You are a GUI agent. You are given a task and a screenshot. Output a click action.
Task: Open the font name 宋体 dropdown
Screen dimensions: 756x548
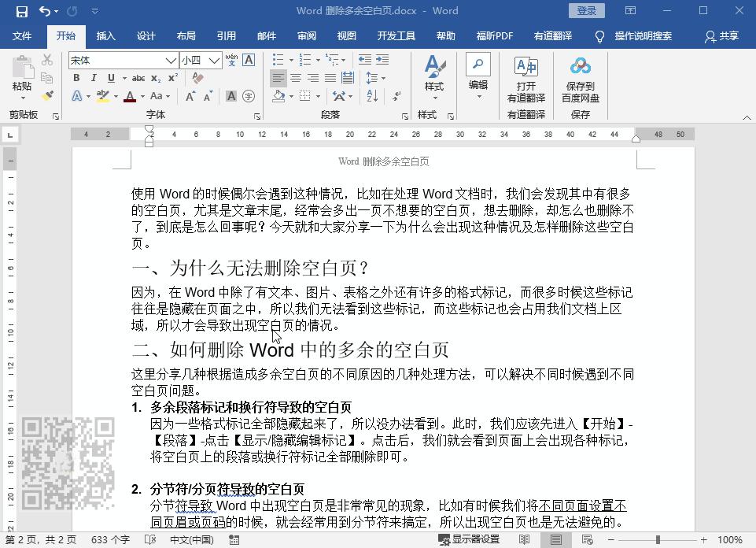[170, 60]
